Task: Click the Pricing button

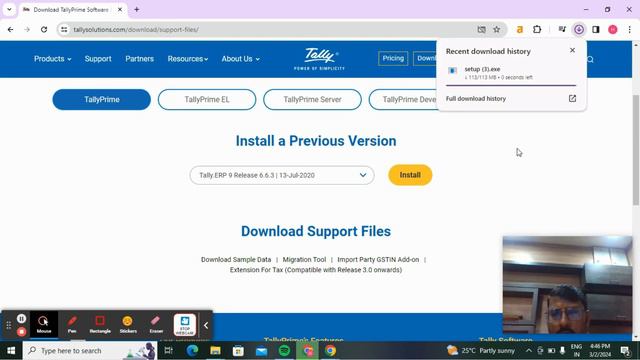Action: [x=393, y=58]
